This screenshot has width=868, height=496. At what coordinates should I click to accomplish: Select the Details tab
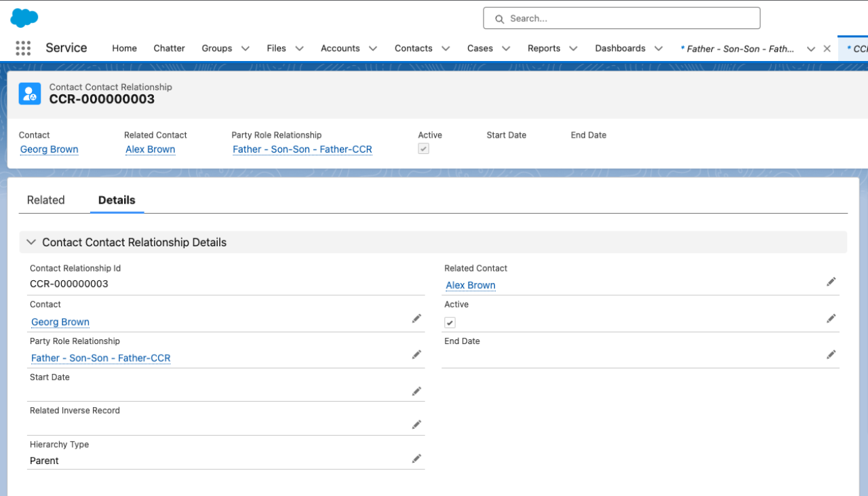pos(117,200)
